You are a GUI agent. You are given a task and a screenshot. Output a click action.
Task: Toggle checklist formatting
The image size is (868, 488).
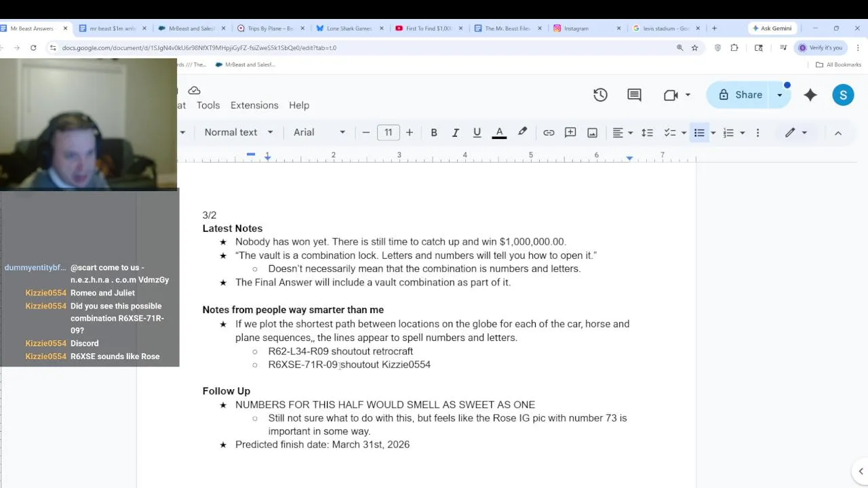670,132
